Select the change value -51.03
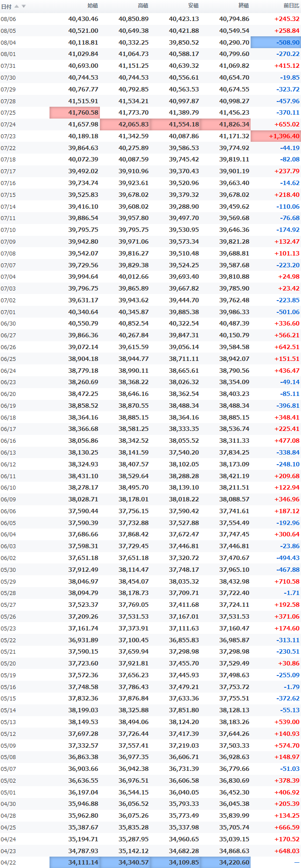This screenshot has width=301, height=868. [x=290, y=769]
